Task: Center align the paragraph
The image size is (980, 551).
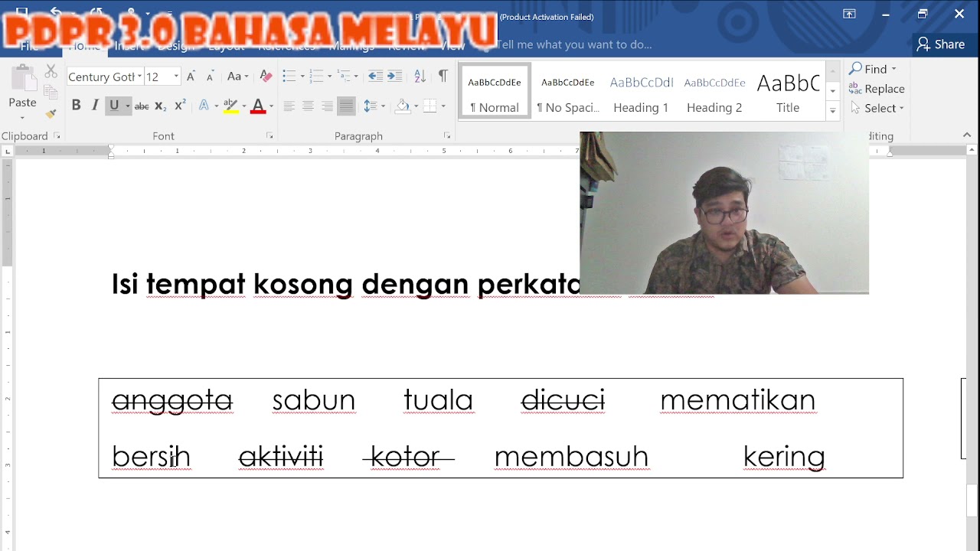Action: point(308,106)
